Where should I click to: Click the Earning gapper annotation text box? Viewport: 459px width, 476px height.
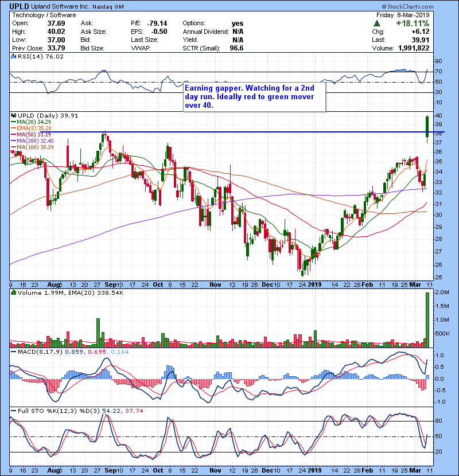(255, 97)
